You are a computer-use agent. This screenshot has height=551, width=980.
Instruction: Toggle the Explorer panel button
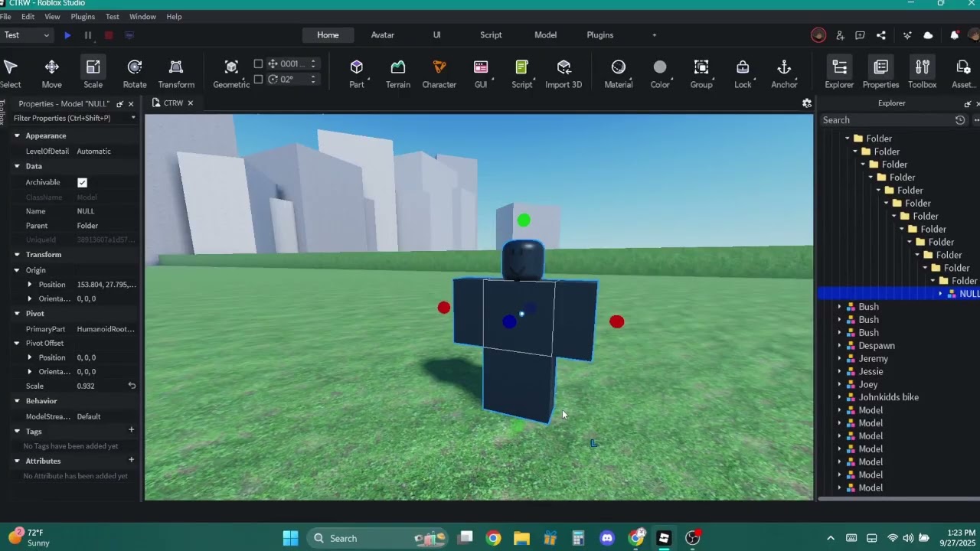coord(839,74)
